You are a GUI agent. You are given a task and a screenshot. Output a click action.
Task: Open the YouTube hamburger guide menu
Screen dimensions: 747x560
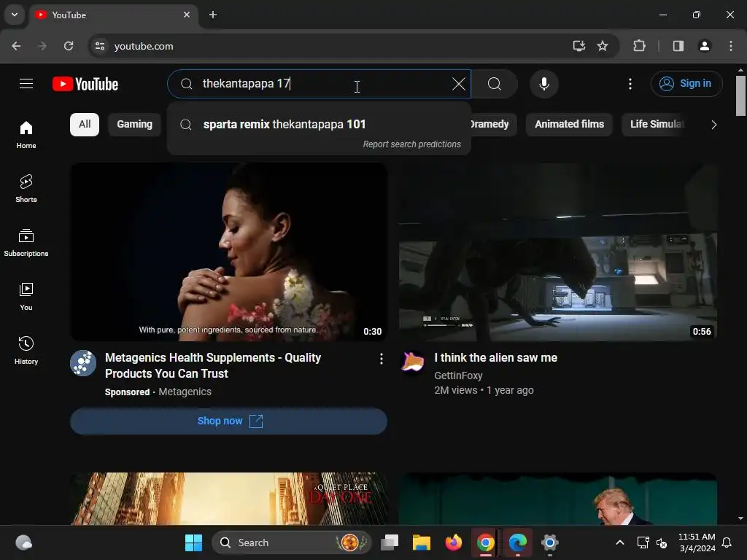(x=26, y=84)
